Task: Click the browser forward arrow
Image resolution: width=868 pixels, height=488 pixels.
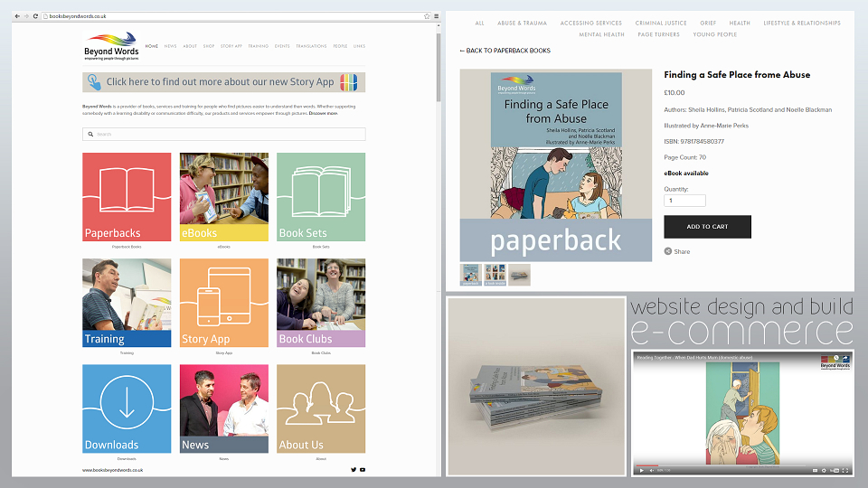Action: 26,16
